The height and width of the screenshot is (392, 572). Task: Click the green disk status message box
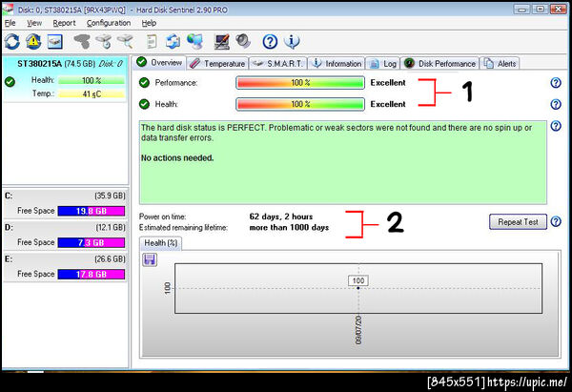[343, 162]
